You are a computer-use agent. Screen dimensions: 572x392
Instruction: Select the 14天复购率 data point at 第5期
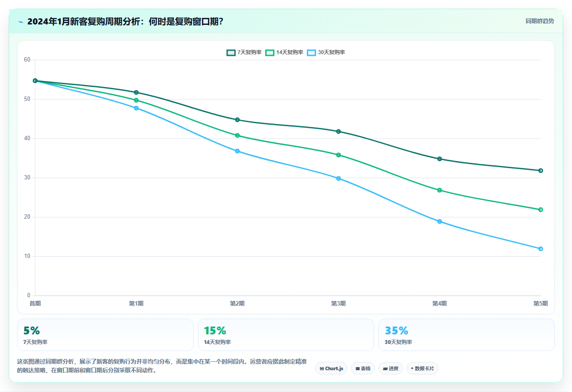tap(541, 210)
